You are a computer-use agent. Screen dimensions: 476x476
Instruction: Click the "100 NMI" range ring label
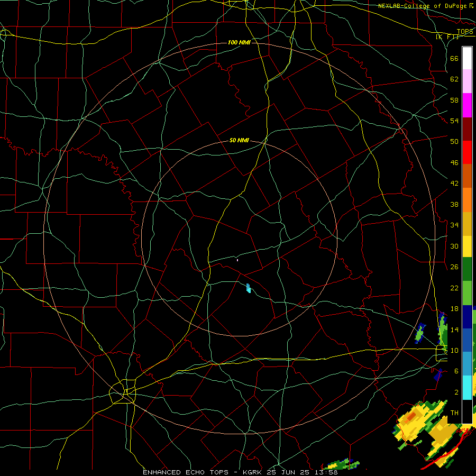[x=239, y=42]
